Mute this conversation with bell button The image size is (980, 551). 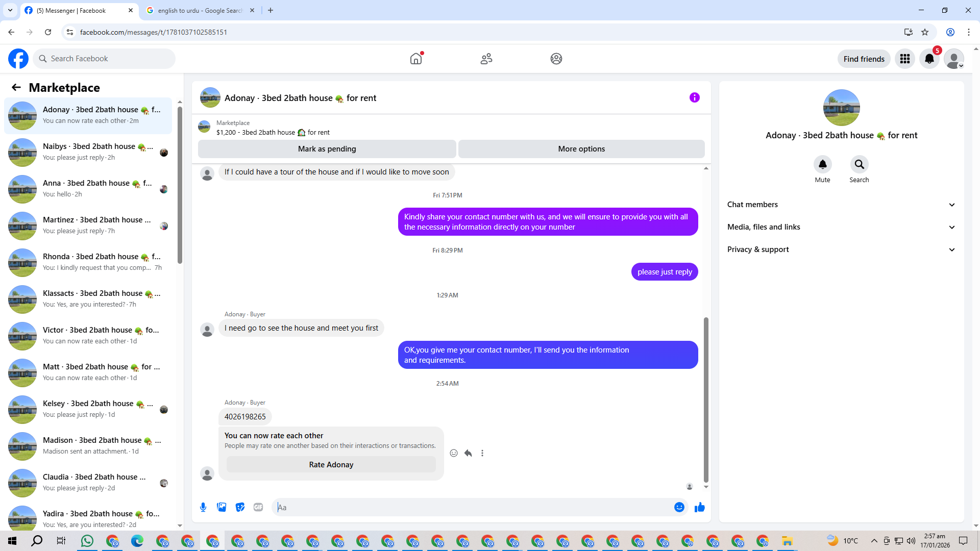click(822, 164)
